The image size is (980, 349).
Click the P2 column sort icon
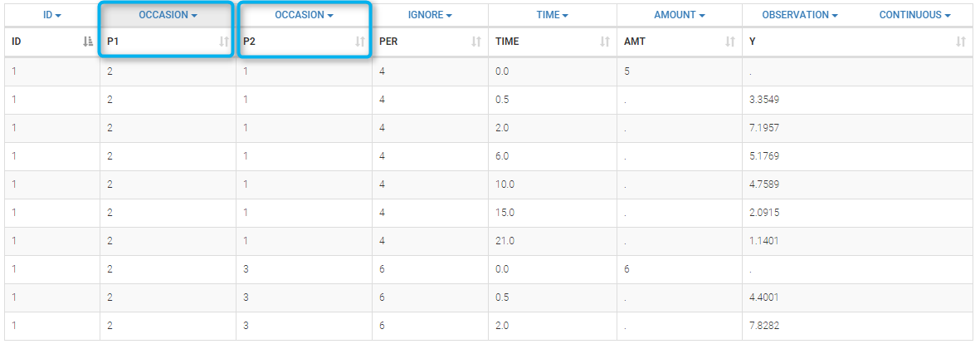tap(359, 42)
